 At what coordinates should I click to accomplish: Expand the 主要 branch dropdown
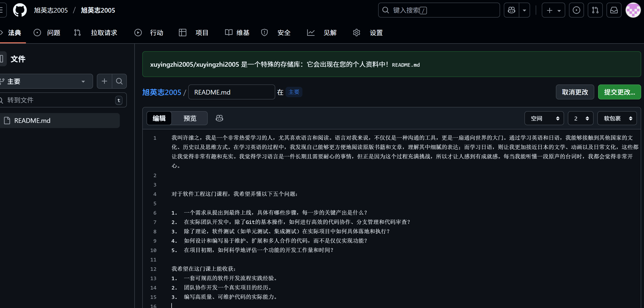[x=46, y=81]
